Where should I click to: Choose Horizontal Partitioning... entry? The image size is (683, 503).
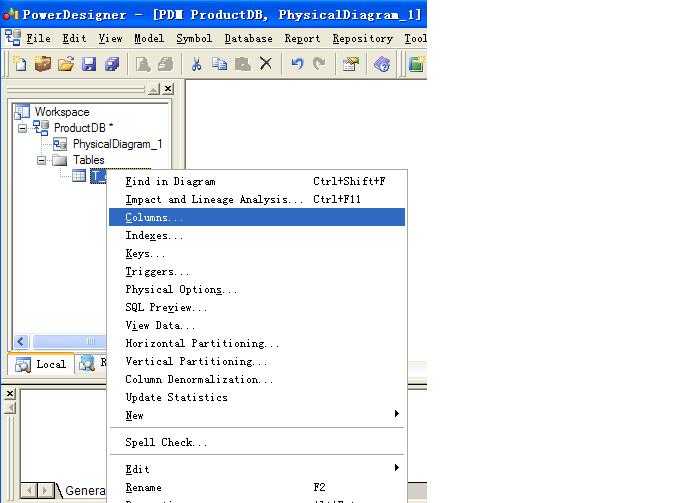point(257,343)
